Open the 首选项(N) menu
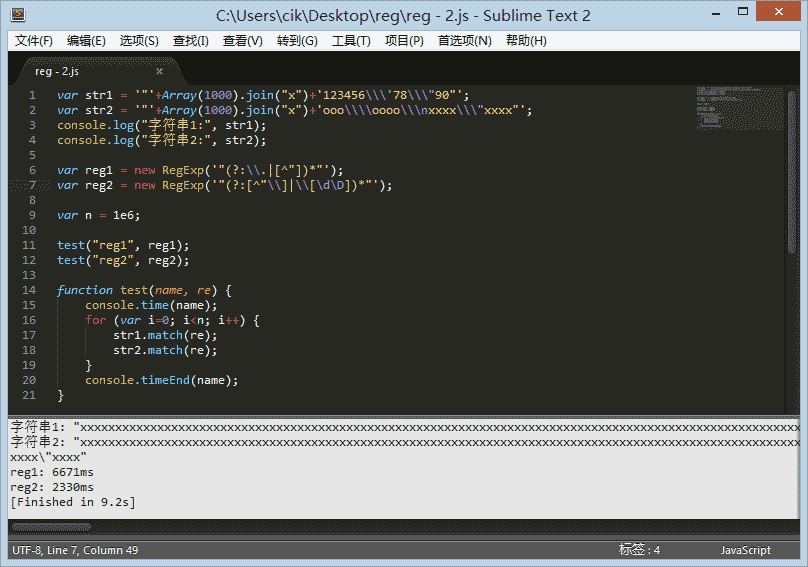The image size is (808, 567). 465,41
